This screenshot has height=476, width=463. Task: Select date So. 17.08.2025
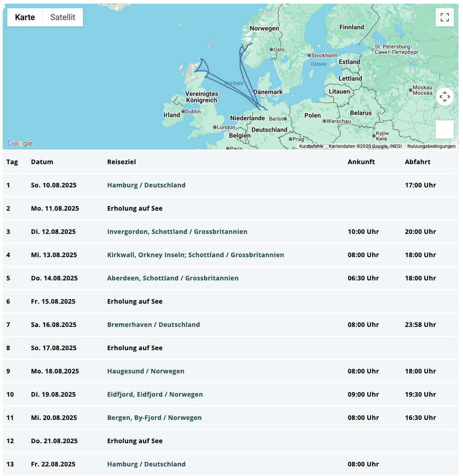[x=54, y=348]
